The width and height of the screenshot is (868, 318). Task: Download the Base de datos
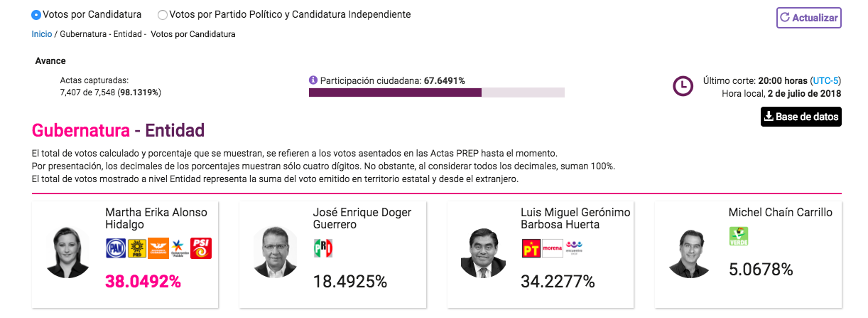pyautogui.click(x=801, y=117)
